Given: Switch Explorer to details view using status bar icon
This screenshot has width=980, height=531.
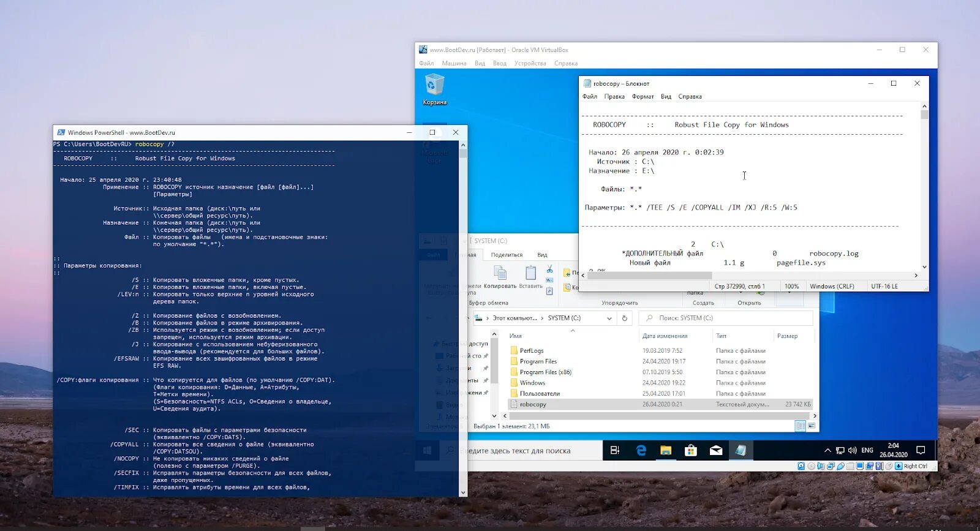Looking at the screenshot, I should (x=801, y=426).
